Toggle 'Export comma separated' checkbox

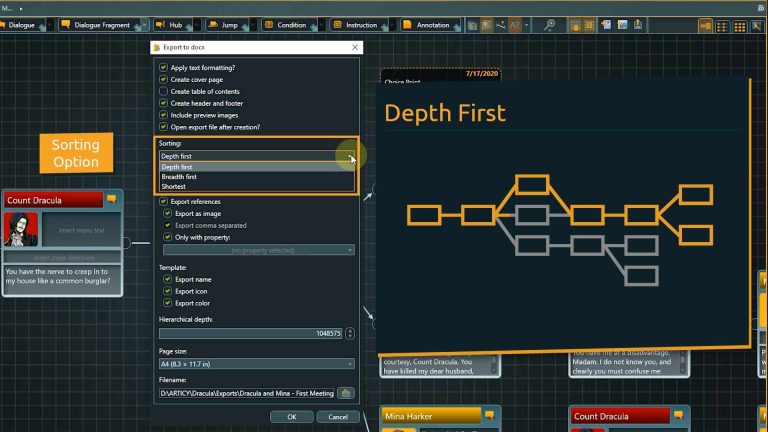pyautogui.click(x=168, y=225)
